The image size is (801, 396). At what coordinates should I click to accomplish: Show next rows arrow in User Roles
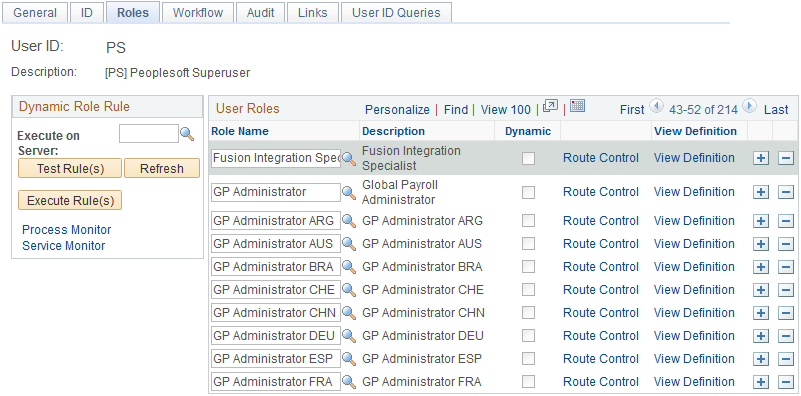click(x=749, y=106)
